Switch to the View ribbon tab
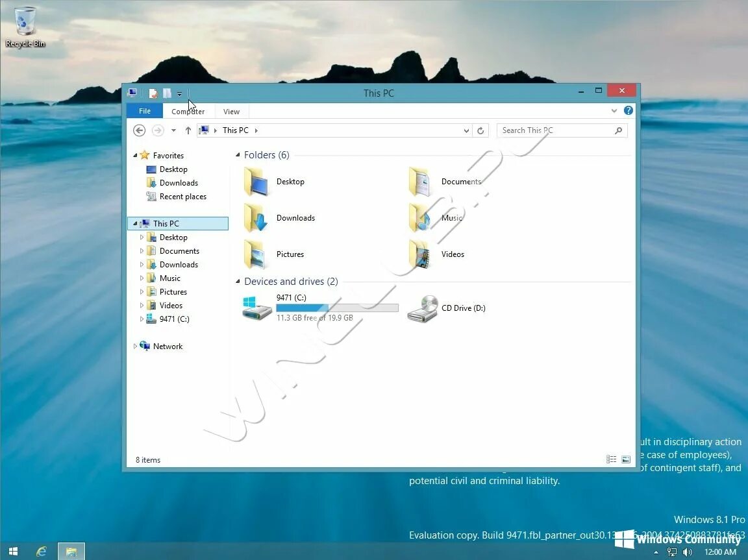The height and width of the screenshot is (560, 748). (231, 112)
